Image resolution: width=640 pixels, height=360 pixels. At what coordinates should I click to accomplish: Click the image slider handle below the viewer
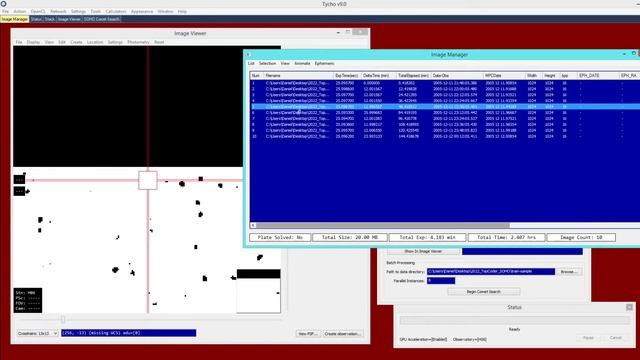tap(63, 320)
